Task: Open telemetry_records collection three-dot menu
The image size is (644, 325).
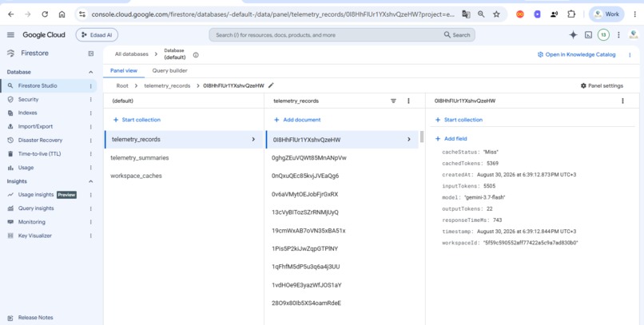Action: point(408,101)
